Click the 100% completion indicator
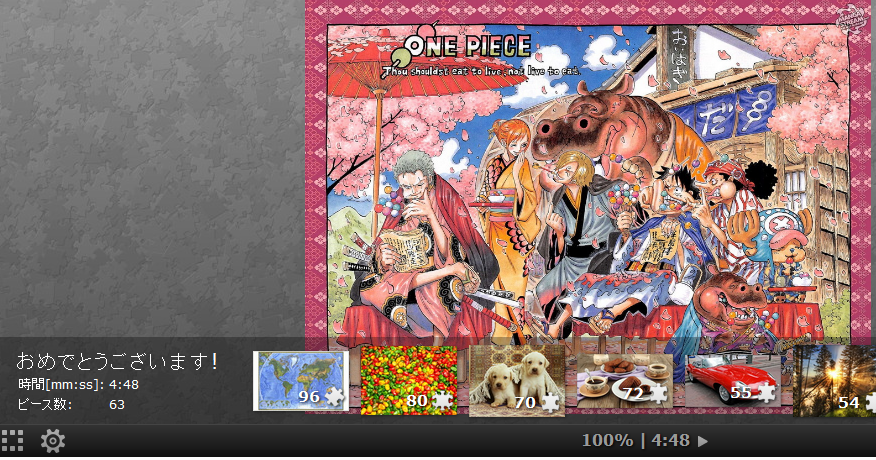This screenshot has width=876, height=460. pyautogui.click(x=607, y=440)
